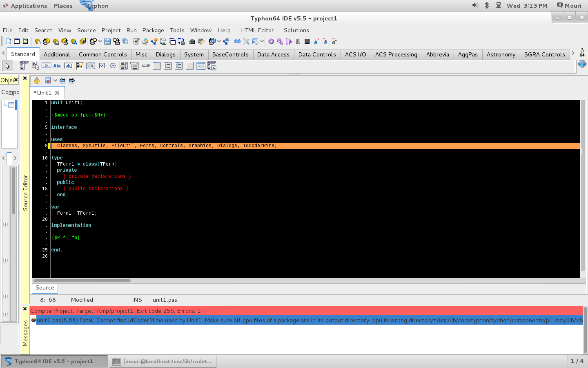588x368 pixels.
Task: Click the editor horizontal scrollbar thumb
Action: click(x=82, y=280)
